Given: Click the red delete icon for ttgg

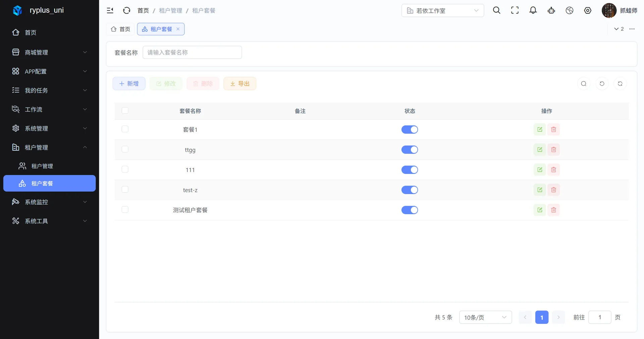Looking at the screenshot, I should [553, 149].
